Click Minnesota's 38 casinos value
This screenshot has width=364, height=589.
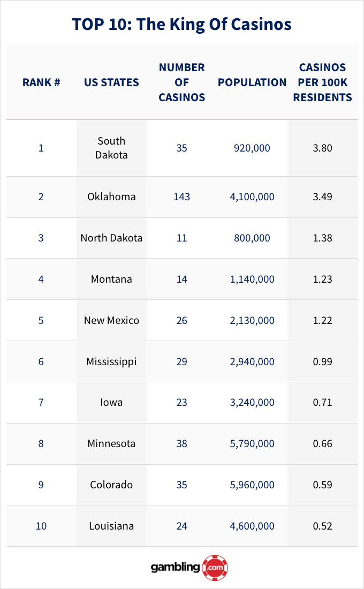click(x=182, y=444)
